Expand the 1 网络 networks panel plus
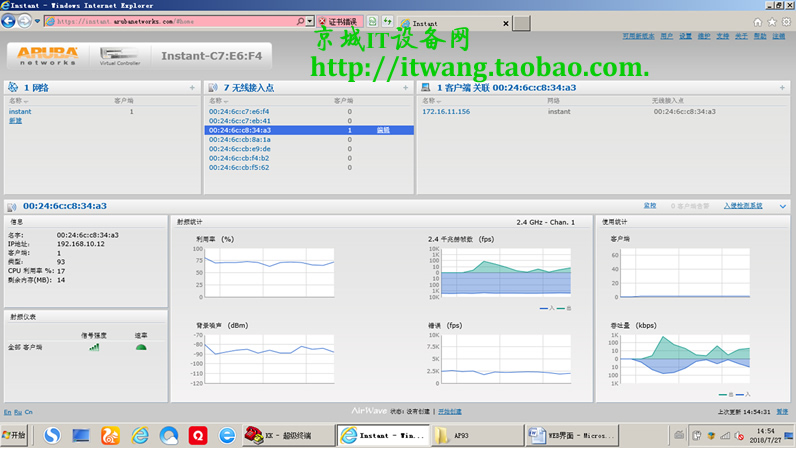Viewport: 796px width, 449px height. pos(192,87)
